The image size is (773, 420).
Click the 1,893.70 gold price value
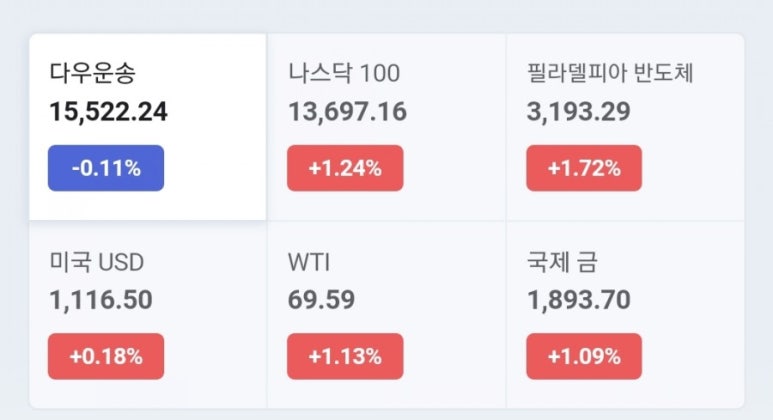579,300
